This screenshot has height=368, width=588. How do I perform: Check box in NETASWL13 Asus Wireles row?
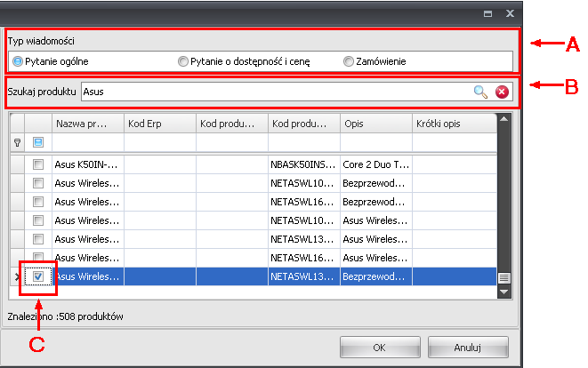[38, 239]
